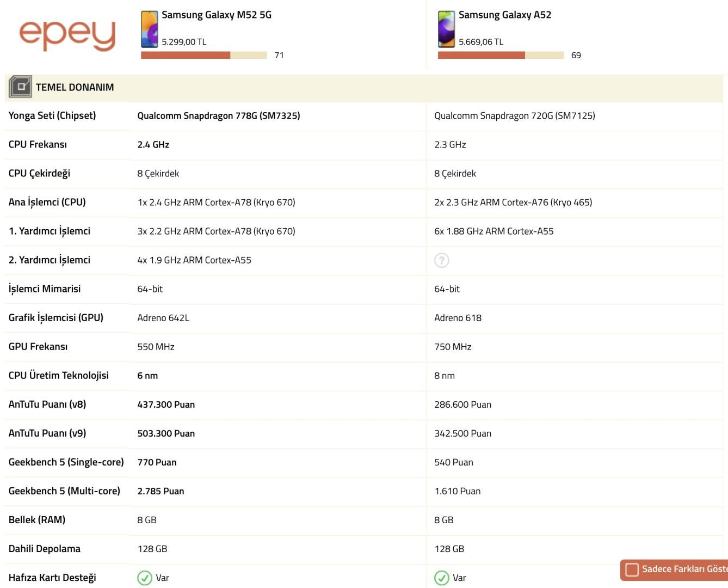728x588 pixels.
Task: Click the Bellek (RAM) row label
Action: point(37,519)
